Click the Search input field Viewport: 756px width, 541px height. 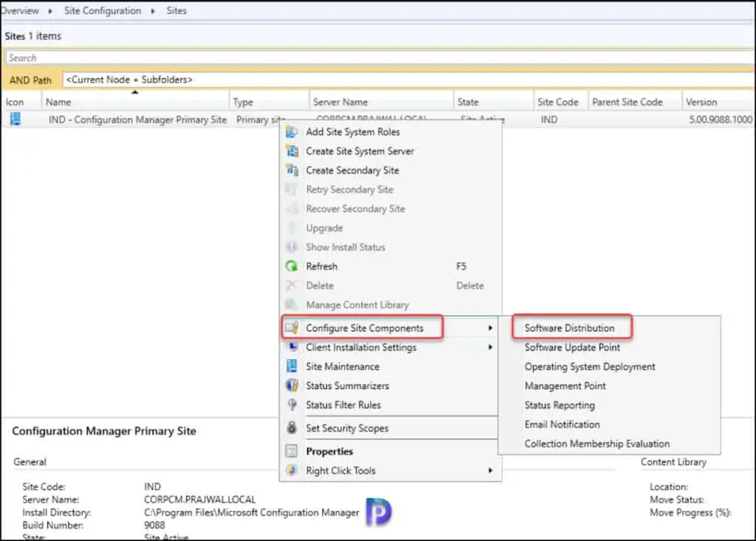click(380, 58)
